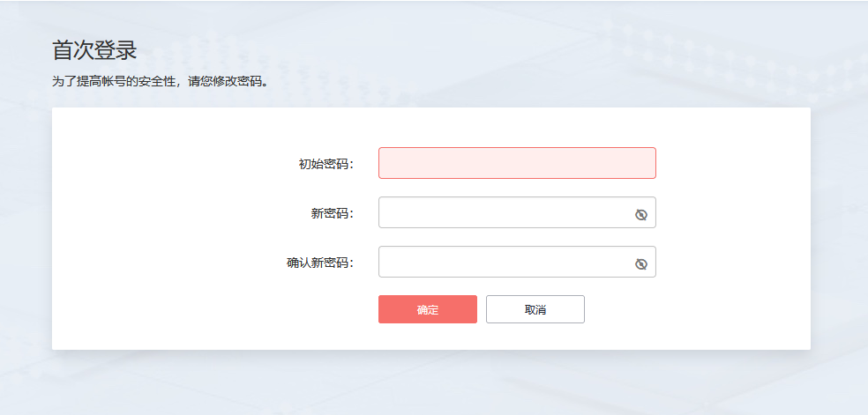
Task: Confirm the password change with 确定
Action: (x=428, y=309)
